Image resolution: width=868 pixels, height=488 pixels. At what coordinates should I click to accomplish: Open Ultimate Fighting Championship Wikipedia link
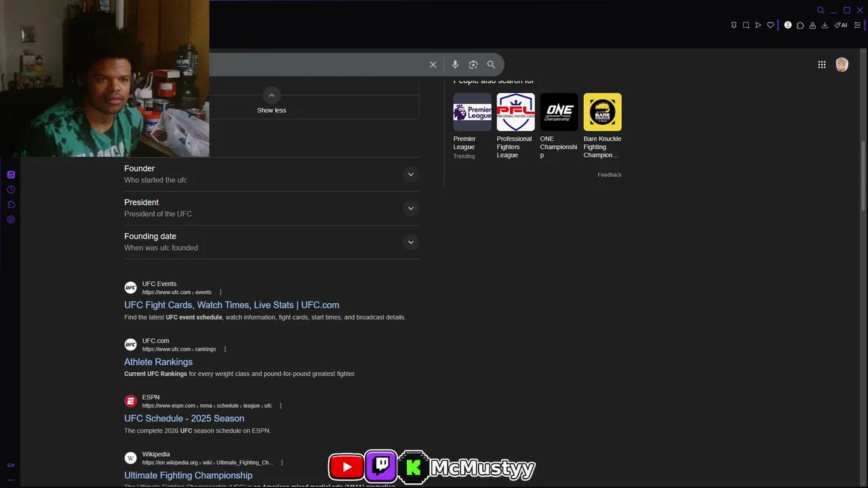(188, 475)
